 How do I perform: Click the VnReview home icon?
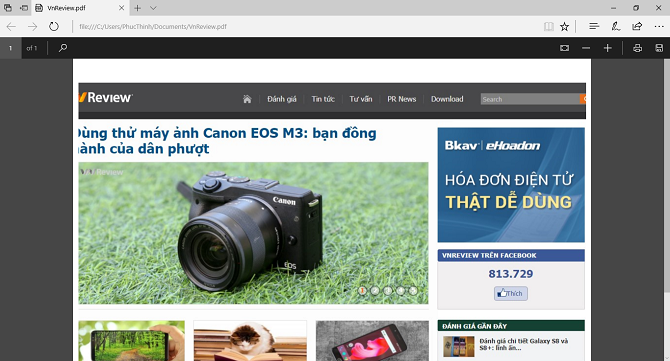pyautogui.click(x=247, y=99)
